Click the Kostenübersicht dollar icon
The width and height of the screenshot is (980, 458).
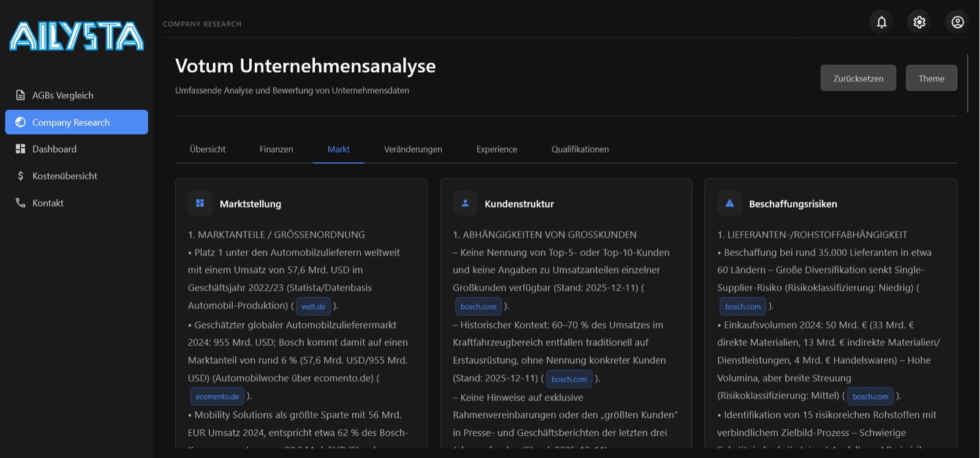click(x=20, y=176)
